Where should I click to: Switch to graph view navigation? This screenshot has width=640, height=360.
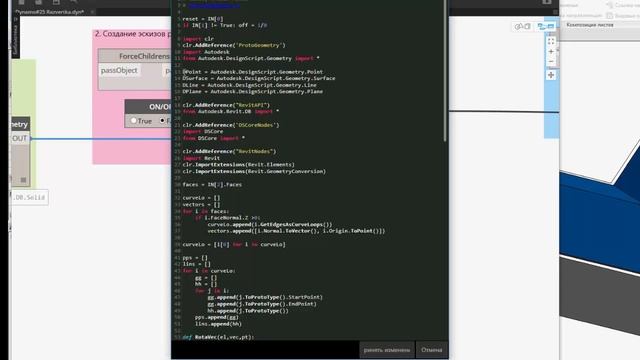546,27
